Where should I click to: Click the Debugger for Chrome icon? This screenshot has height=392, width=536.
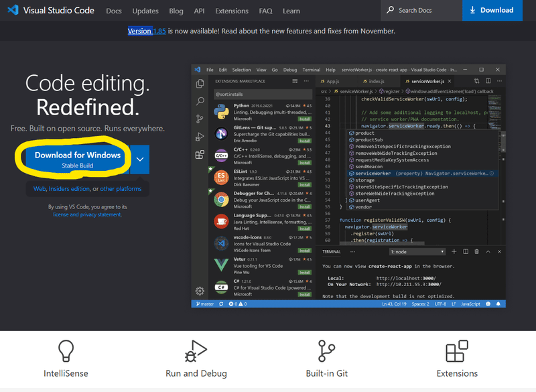221,200
